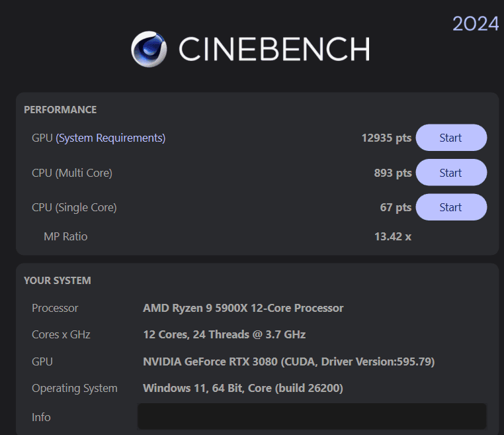Click the 2024 version label
Screen dimensions: 504x435
point(476,24)
